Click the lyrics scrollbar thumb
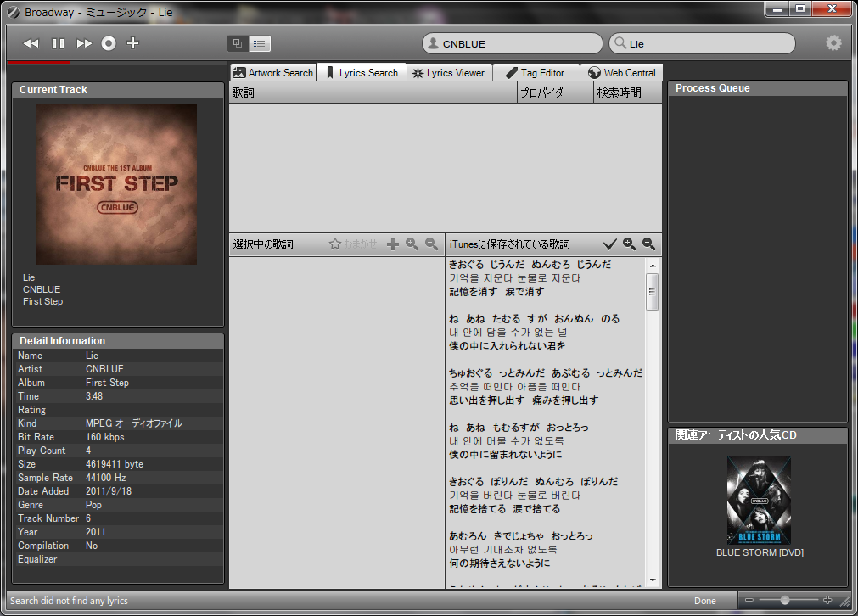This screenshot has height=616, width=858. (653, 292)
